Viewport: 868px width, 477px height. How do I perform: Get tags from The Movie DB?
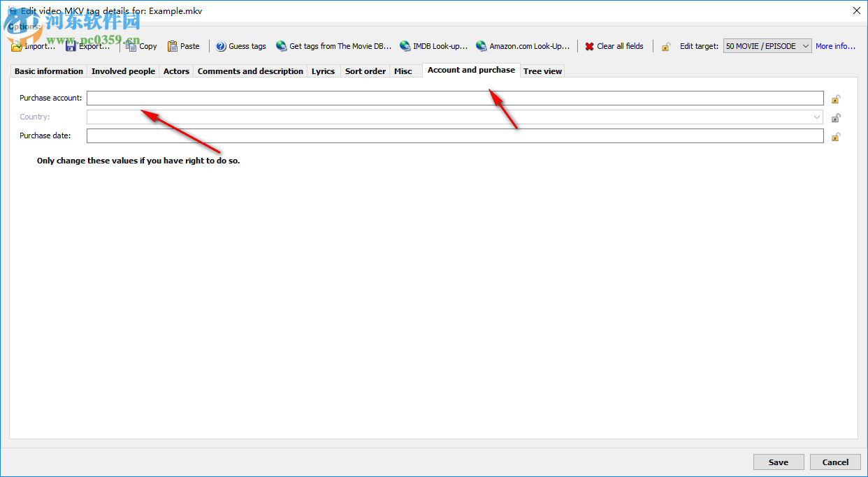[333, 45]
